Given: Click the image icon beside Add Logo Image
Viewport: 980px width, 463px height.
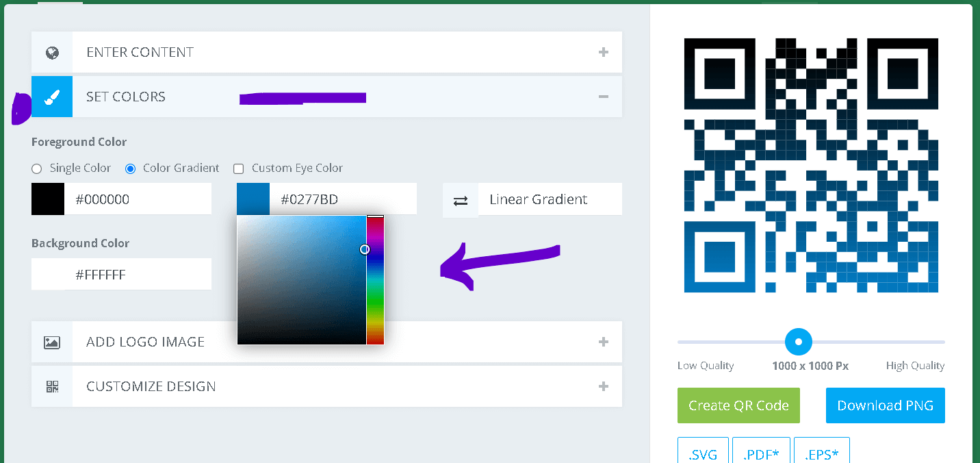Looking at the screenshot, I should pyautogui.click(x=52, y=342).
